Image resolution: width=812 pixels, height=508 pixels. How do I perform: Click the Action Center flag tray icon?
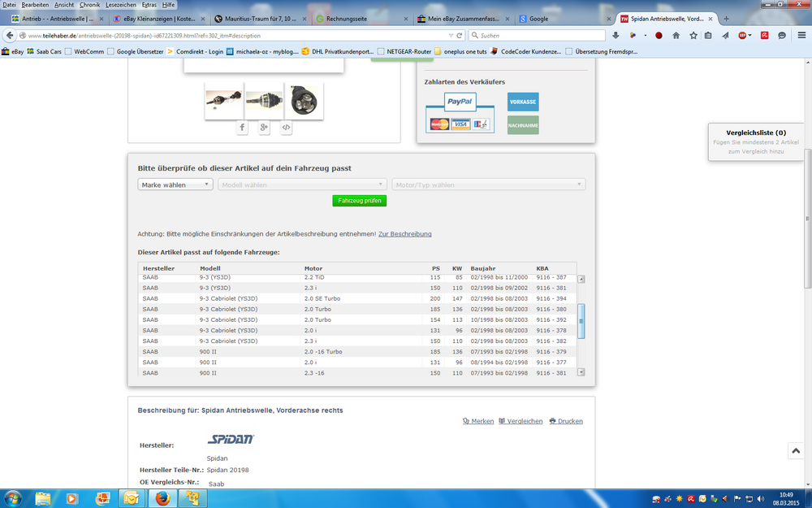coord(737,499)
